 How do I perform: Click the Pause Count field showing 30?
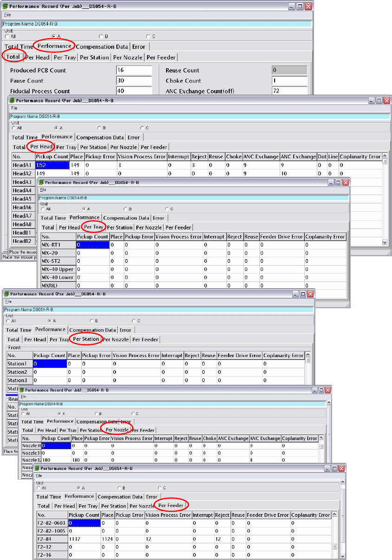point(134,81)
